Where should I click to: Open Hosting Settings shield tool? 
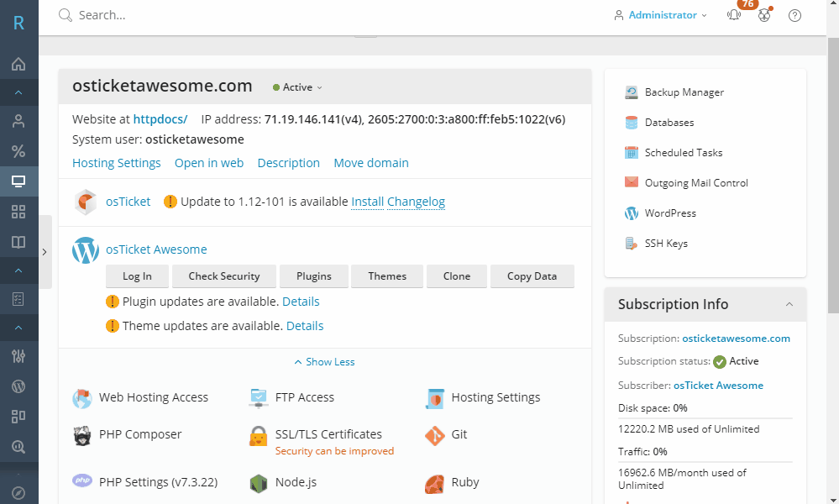(435, 399)
